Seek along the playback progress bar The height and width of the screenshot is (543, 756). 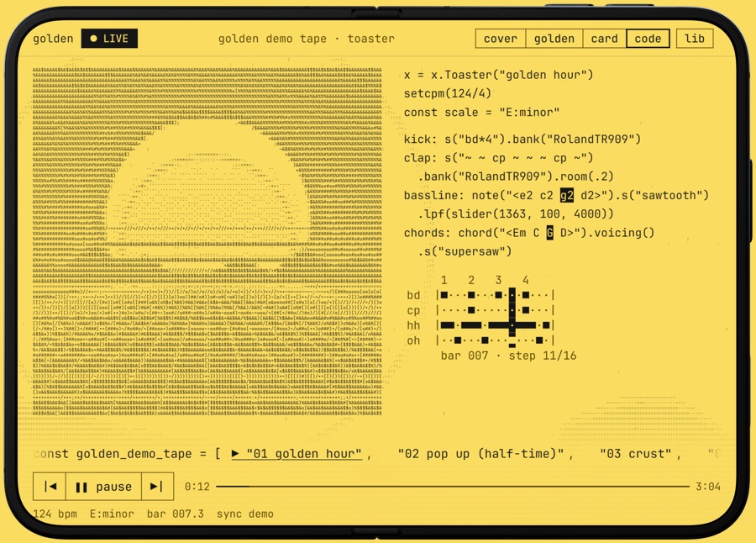click(x=453, y=487)
